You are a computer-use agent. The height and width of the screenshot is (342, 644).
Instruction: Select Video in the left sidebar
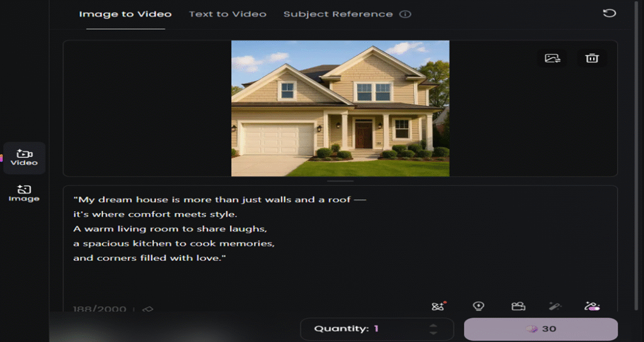25,158
